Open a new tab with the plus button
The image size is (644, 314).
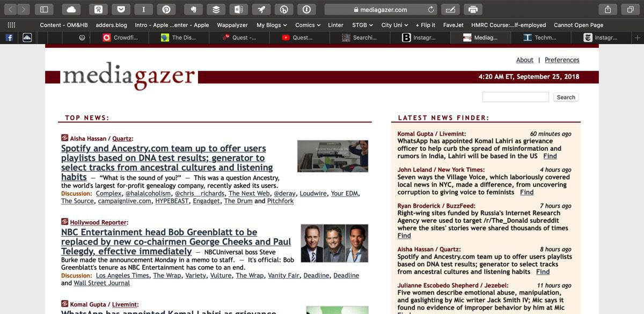tap(638, 38)
